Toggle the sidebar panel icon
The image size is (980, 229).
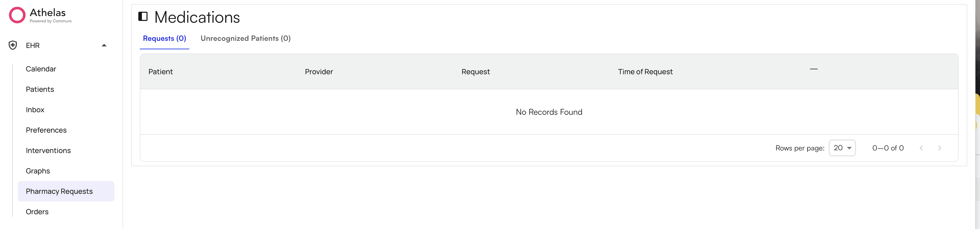tap(143, 16)
